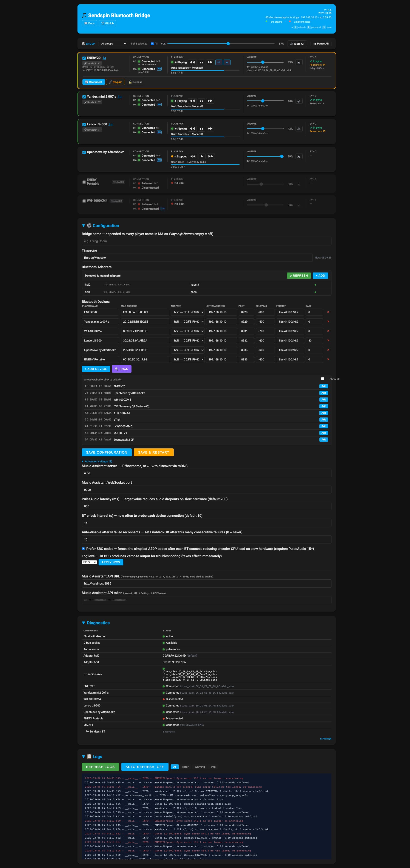The height and width of the screenshot is (868, 410).
Task: Pause playback on Lenco LS-500
Action: [201, 129]
